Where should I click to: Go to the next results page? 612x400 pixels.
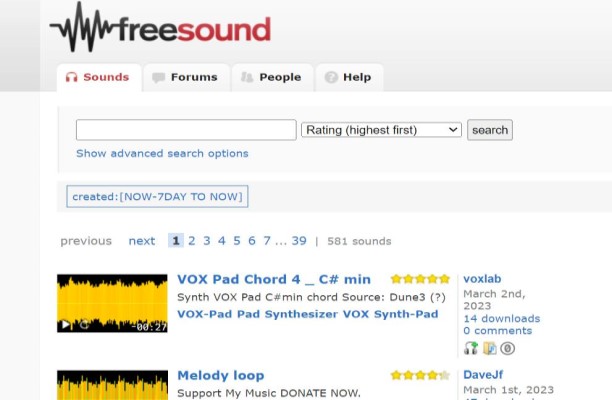coord(141,241)
